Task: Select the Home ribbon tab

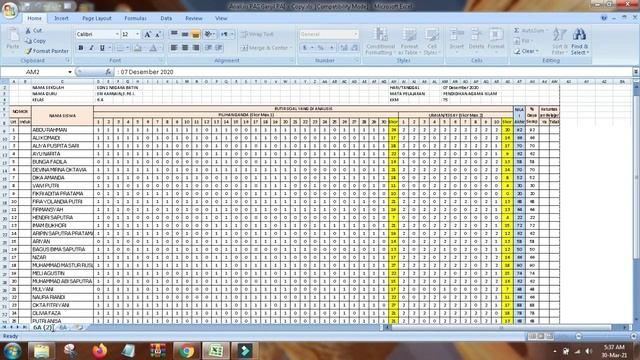Action: click(x=34, y=18)
